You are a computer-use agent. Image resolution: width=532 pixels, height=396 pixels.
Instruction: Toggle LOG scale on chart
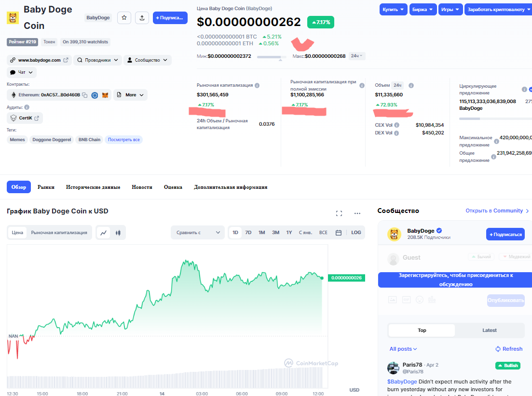[x=356, y=233]
